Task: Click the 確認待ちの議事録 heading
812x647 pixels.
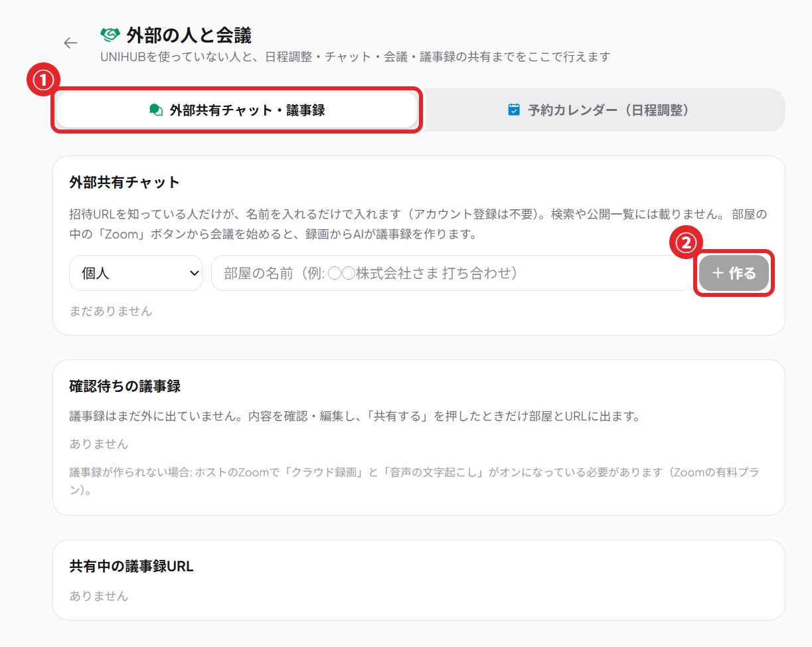Action: point(125,386)
